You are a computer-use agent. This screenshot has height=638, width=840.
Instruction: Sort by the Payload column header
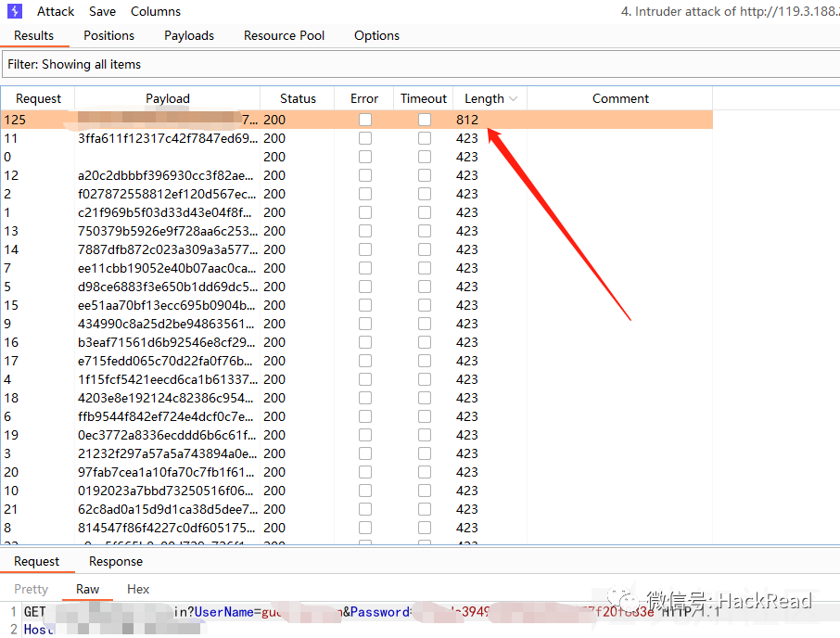[x=168, y=98]
